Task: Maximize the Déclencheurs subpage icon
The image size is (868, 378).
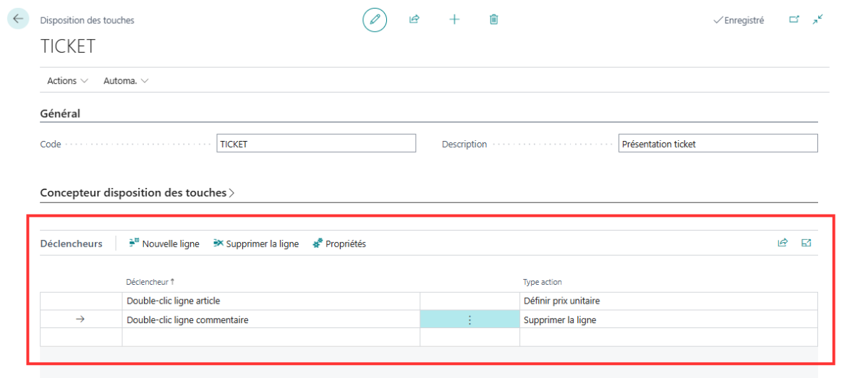Action: [807, 243]
